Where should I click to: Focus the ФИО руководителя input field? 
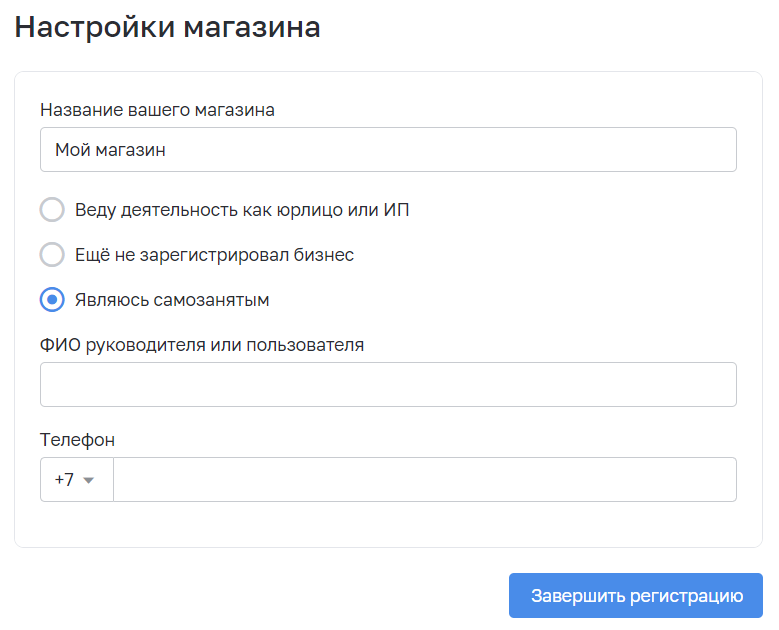coord(388,385)
